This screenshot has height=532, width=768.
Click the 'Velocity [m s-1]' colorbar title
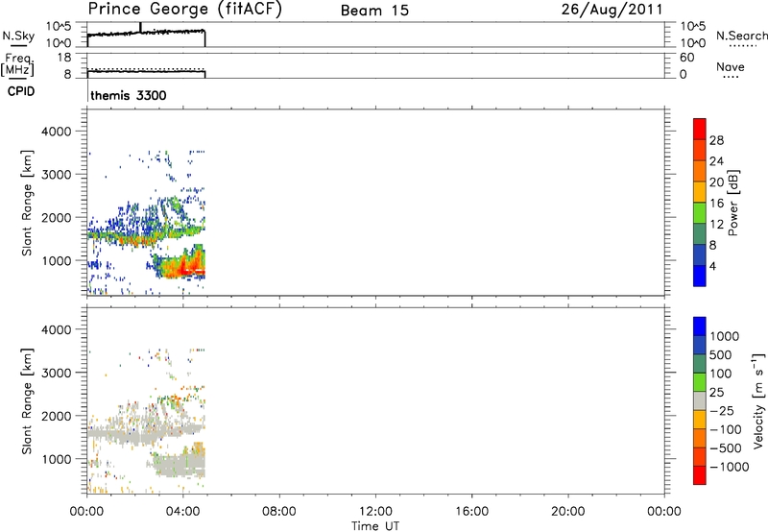point(758,400)
